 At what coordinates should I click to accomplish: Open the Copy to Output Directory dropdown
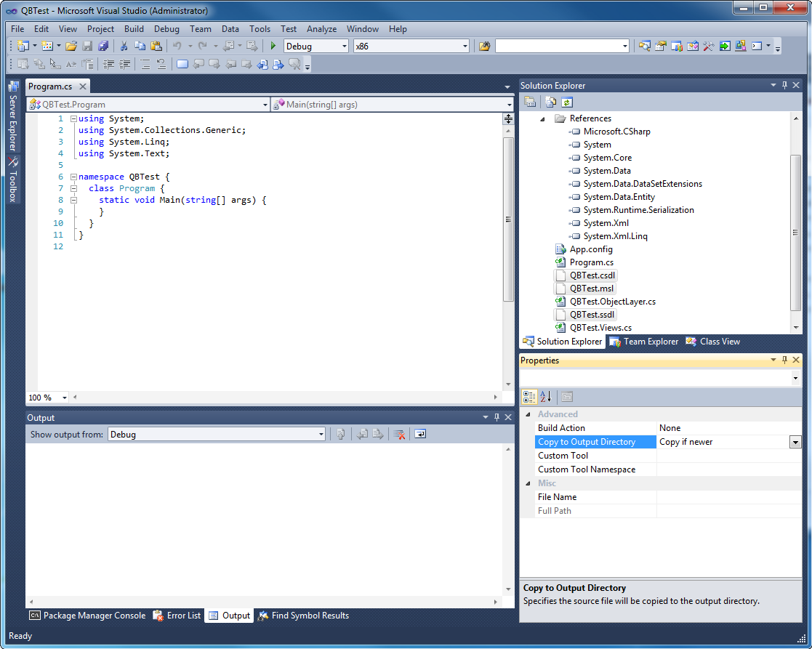[795, 442]
